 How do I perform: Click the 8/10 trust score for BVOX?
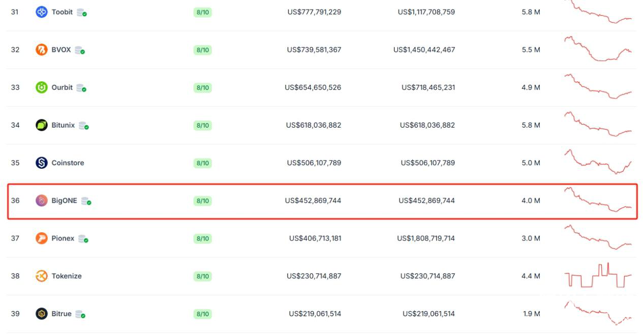point(202,50)
